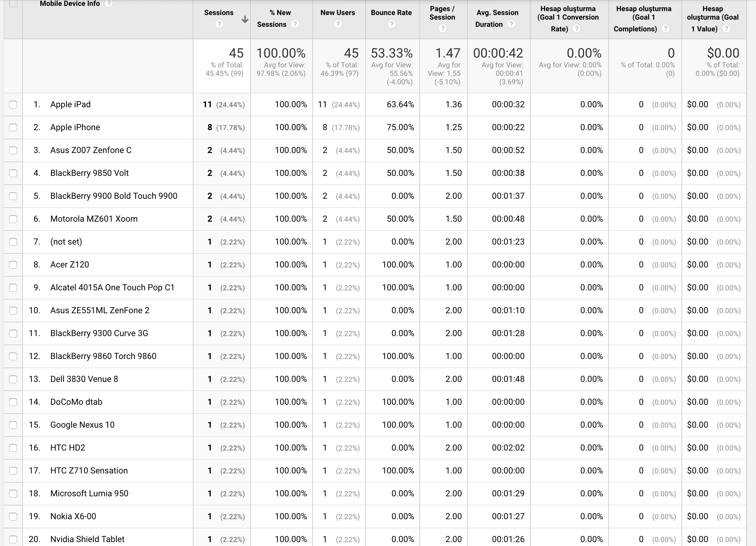This screenshot has width=756, height=546.
Task: Click help icon under Pages / Session
Action: point(442,29)
